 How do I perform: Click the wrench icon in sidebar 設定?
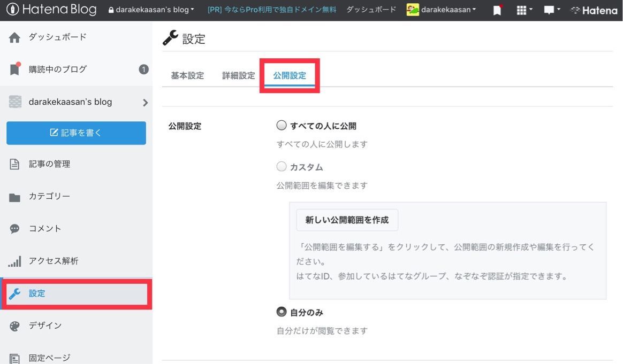pyautogui.click(x=14, y=294)
